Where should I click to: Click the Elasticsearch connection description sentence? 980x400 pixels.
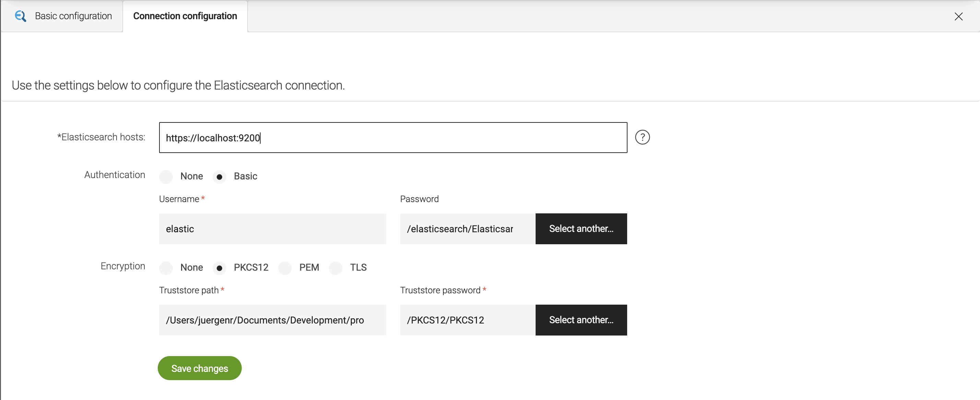tap(178, 85)
